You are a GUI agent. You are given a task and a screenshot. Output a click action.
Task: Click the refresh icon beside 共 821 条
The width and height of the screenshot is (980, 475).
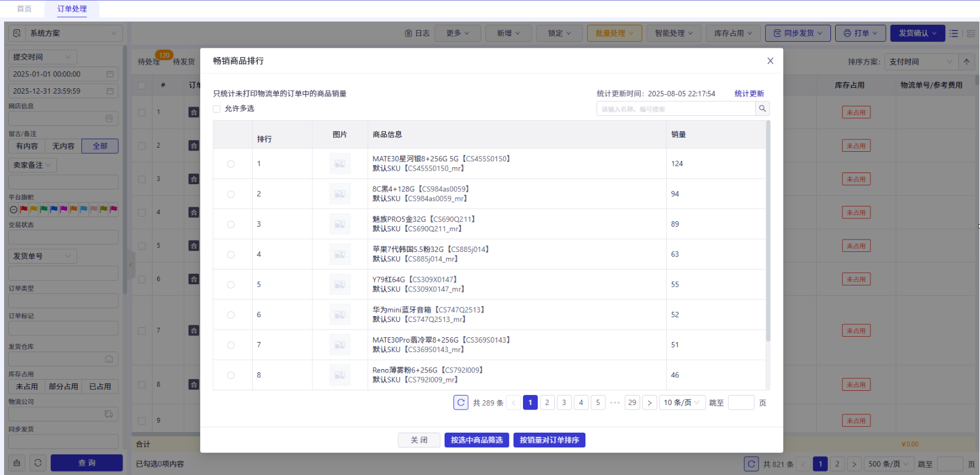[751, 464]
